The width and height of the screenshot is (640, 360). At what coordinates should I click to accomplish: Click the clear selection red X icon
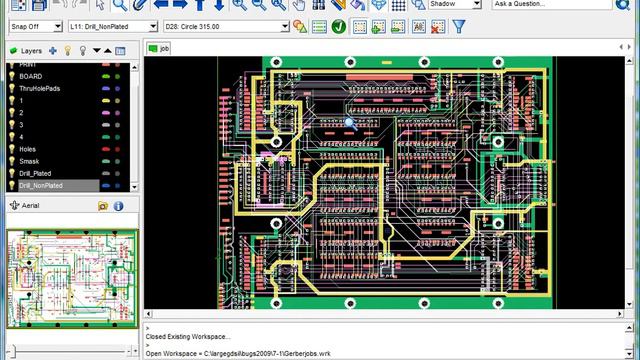click(438, 27)
